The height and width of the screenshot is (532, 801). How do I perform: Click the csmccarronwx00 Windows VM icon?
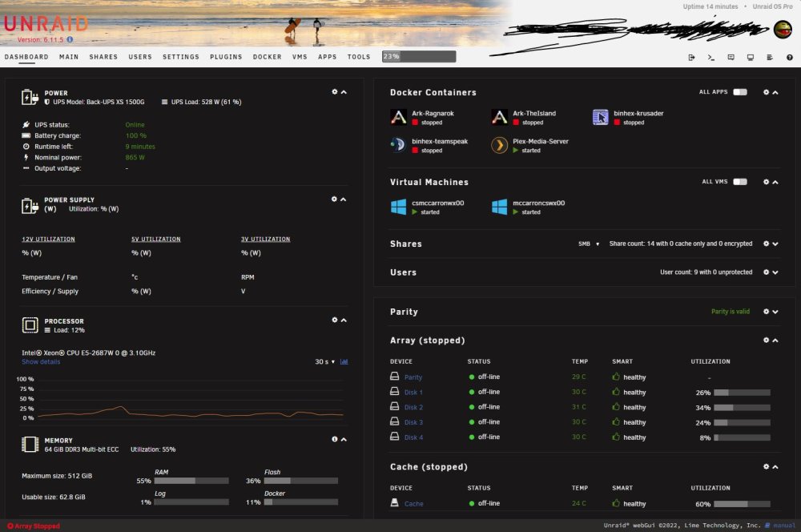[x=398, y=207]
